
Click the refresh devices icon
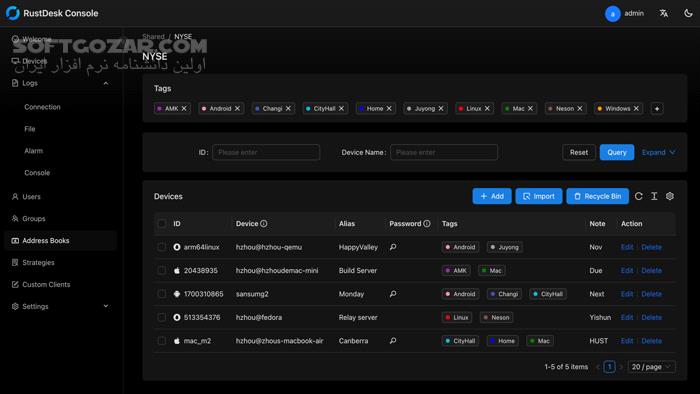[x=638, y=196]
